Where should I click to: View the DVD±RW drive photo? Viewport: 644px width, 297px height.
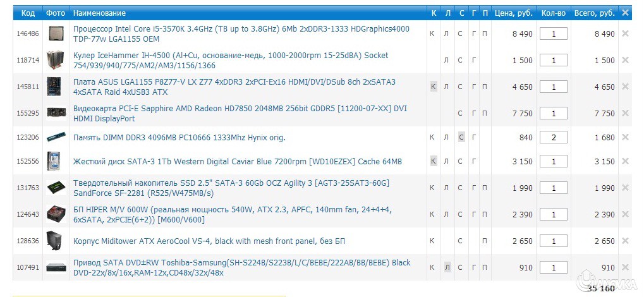[56, 267]
